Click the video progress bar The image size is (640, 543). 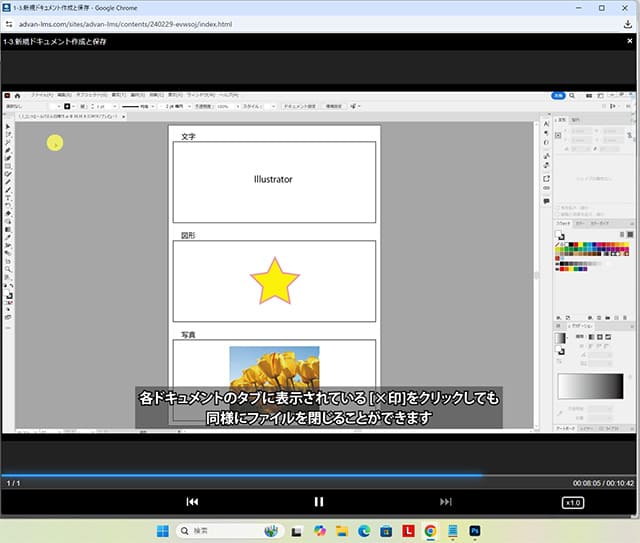coord(320,474)
